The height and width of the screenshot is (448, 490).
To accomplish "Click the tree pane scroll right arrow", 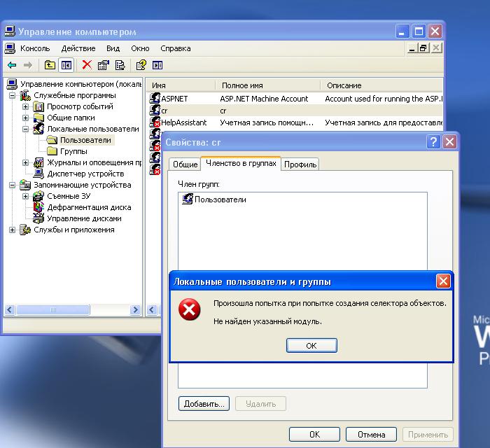I will tap(135, 310).
